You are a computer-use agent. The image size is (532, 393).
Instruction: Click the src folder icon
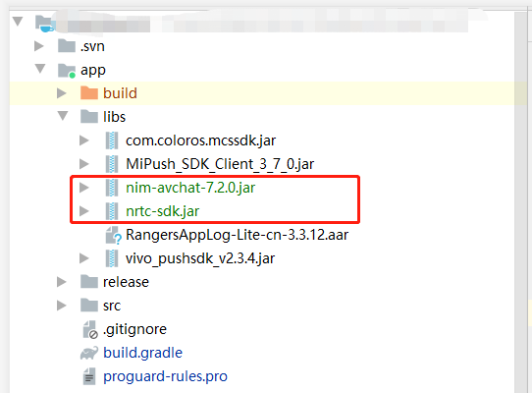click(x=89, y=305)
